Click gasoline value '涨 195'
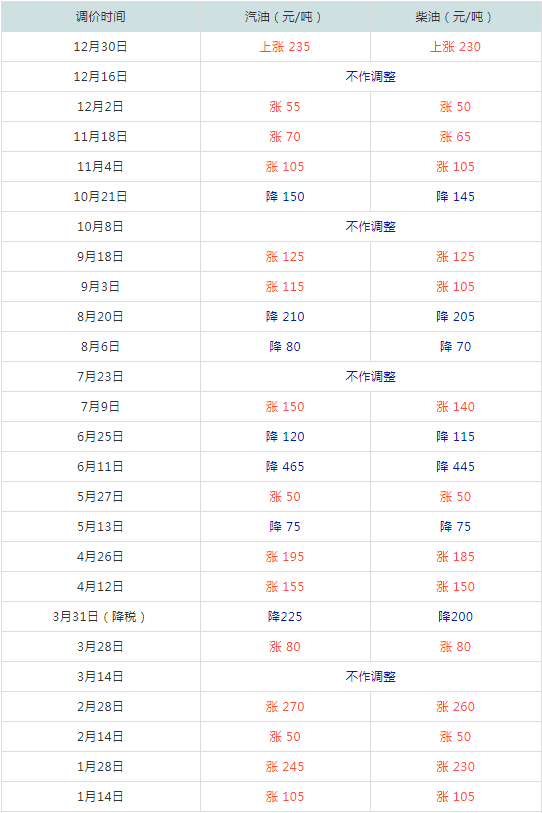 [285, 557]
